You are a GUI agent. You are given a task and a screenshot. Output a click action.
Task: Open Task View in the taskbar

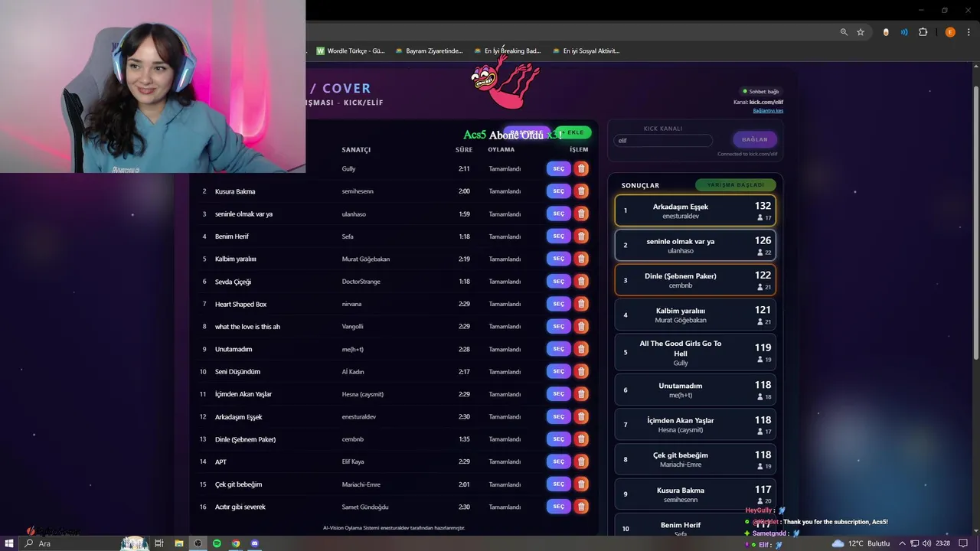pyautogui.click(x=159, y=543)
